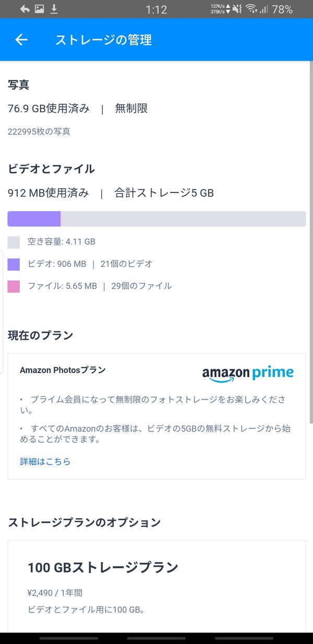Tap the ¥2,490 / 1年間 price text
Viewport: 313px width, 644px height.
click(x=55, y=593)
